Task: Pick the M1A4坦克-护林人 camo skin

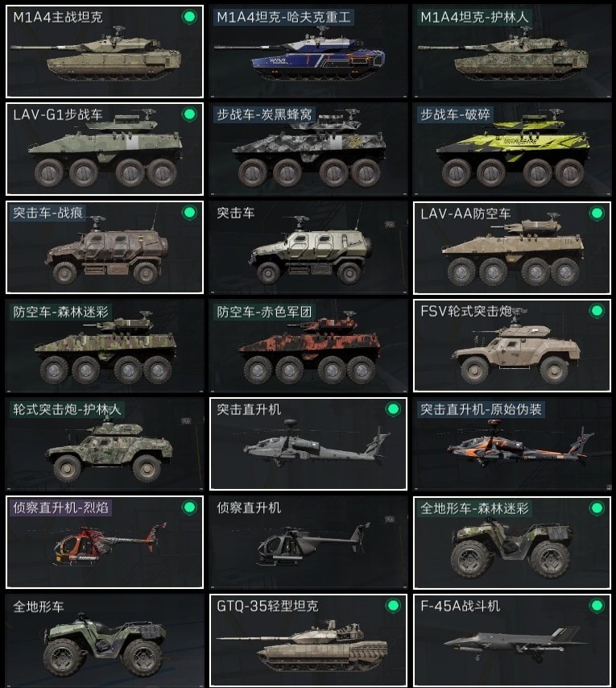Action: click(512, 52)
